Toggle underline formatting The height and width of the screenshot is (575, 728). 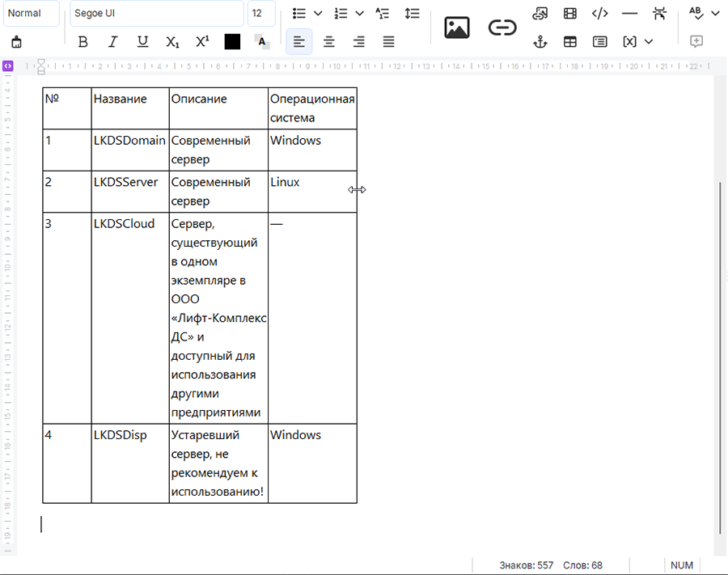click(142, 42)
